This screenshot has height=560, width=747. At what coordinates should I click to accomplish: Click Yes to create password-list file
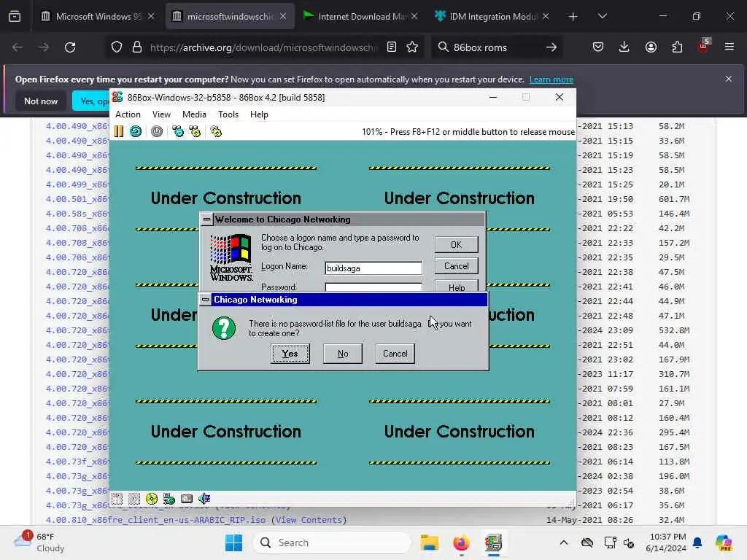click(290, 354)
